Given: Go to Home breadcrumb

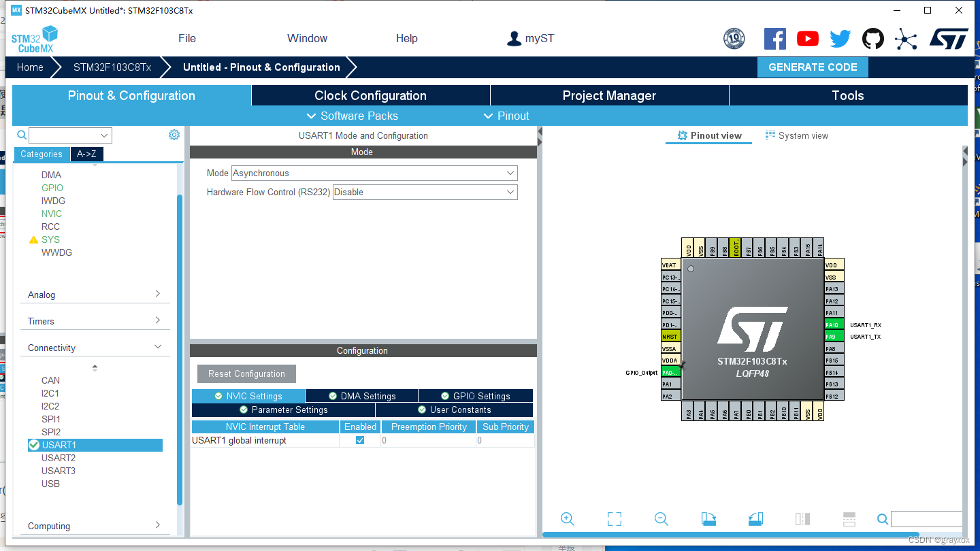Looking at the screenshot, I should point(30,67).
